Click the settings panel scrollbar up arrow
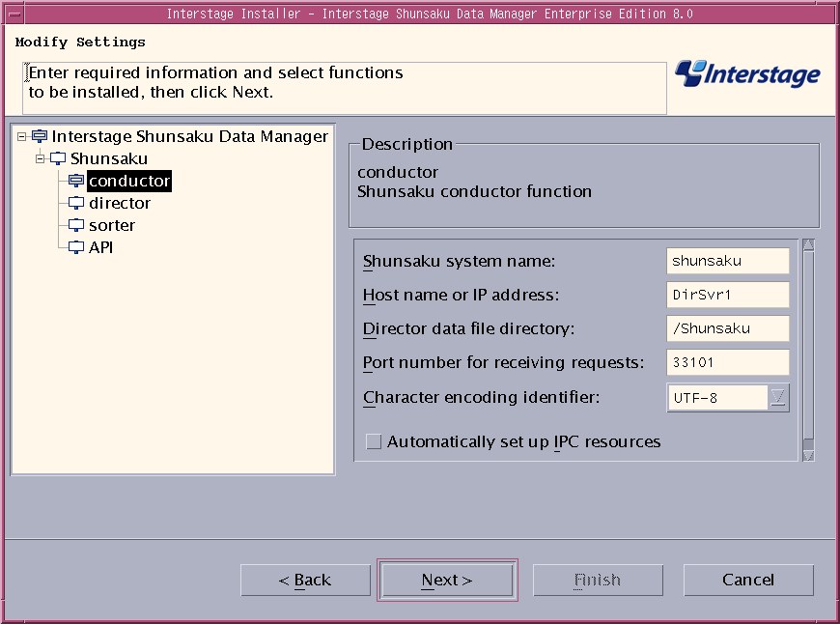This screenshot has height=624, width=840. point(808,245)
